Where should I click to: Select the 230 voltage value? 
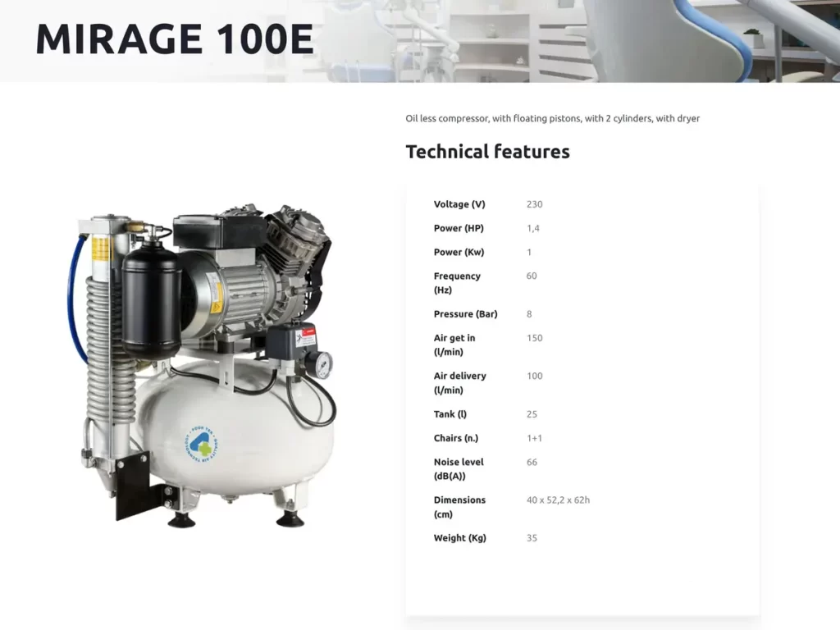coord(534,204)
